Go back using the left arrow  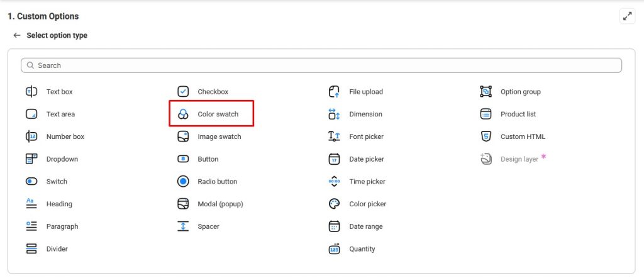(x=17, y=35)
